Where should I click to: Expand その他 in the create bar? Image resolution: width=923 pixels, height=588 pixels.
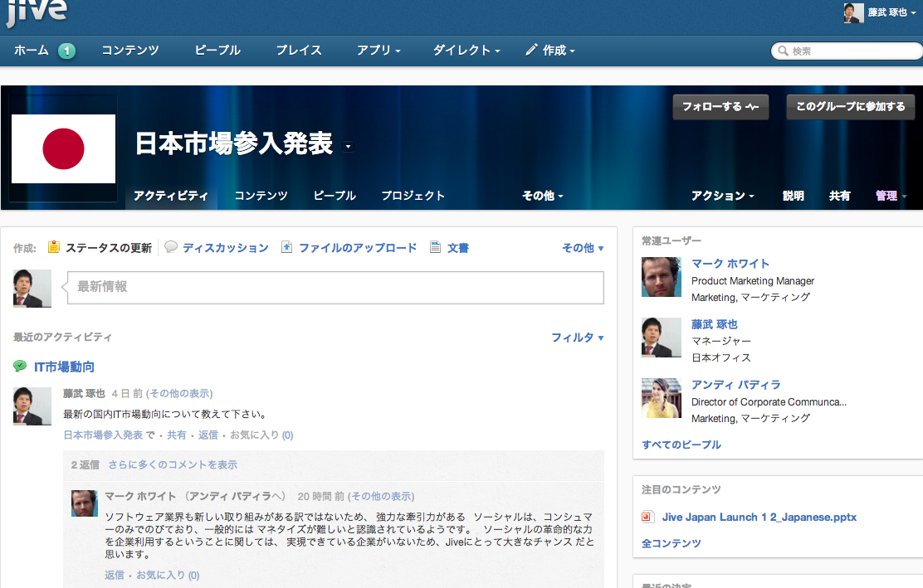[x=583, y=247]
